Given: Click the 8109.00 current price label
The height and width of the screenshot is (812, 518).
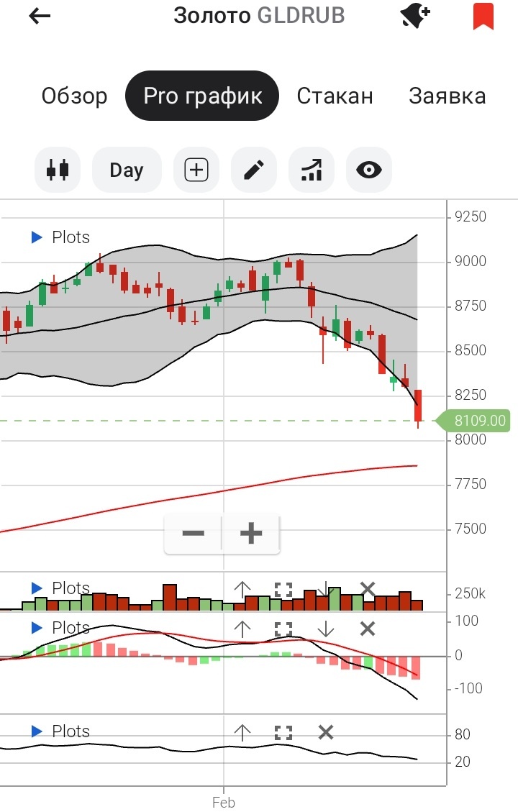Looking at the screenshot, I should click(x=474, y=420).
